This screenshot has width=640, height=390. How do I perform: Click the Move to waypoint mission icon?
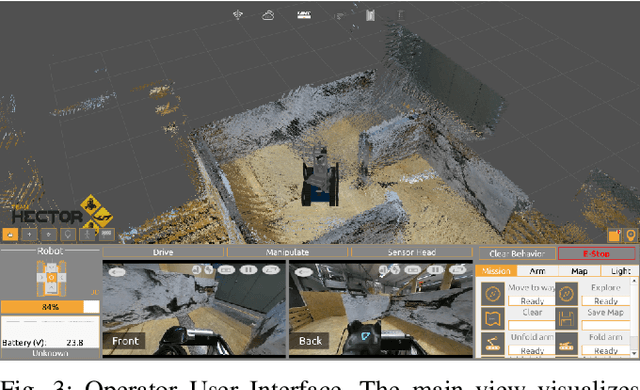tap(493, 294)
